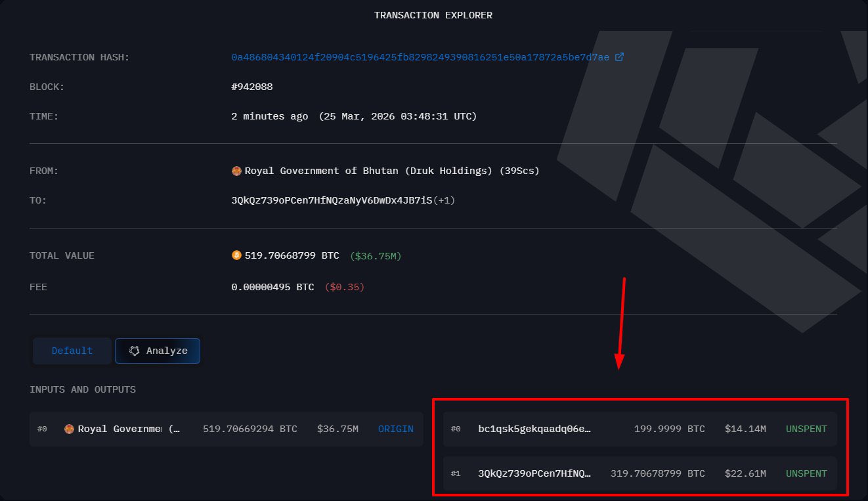
Task: Click the $14.14M output value
Action: tap(745, 429)
